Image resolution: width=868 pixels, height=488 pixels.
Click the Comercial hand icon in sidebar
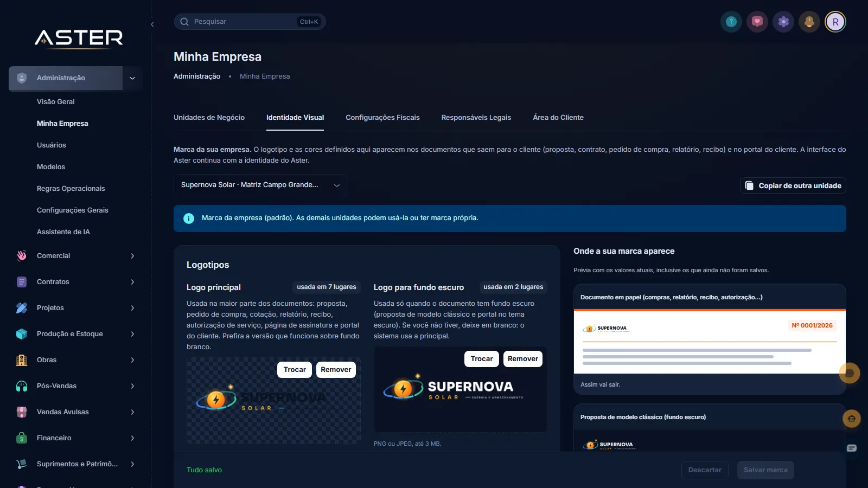tap(22, 256)
